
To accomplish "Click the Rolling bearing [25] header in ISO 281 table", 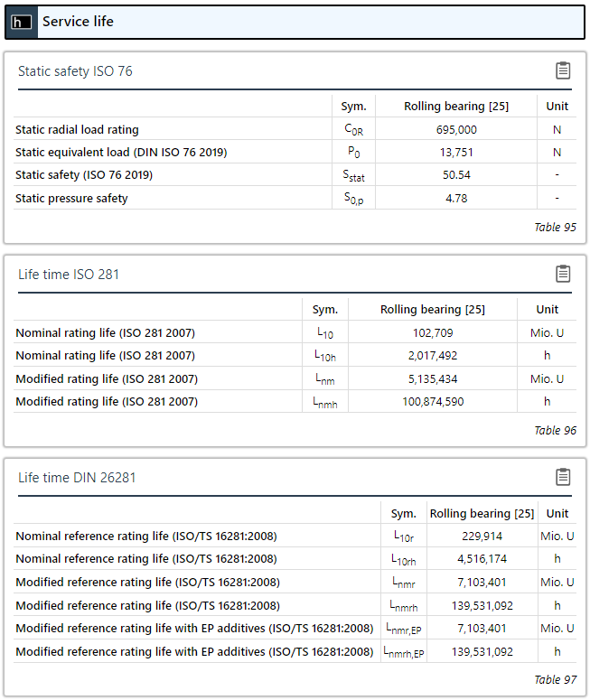I will coord(433,310).
